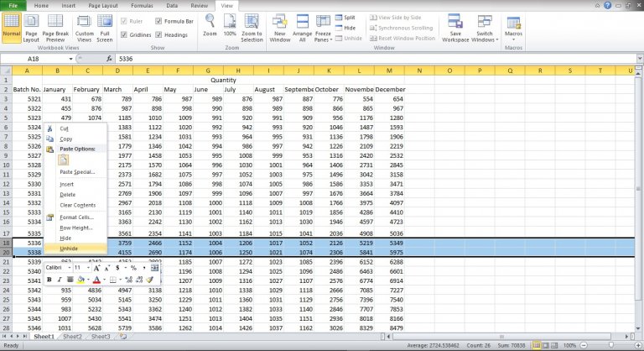644x351 pixels.
Task: Open Excel Help question mark icon
Action: click(x=607, y=5)
